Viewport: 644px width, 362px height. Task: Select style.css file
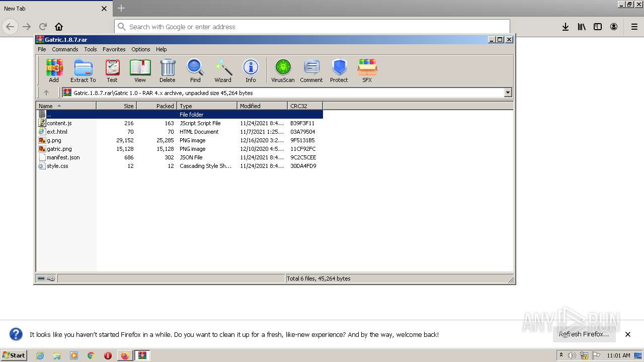pos(180,166)
